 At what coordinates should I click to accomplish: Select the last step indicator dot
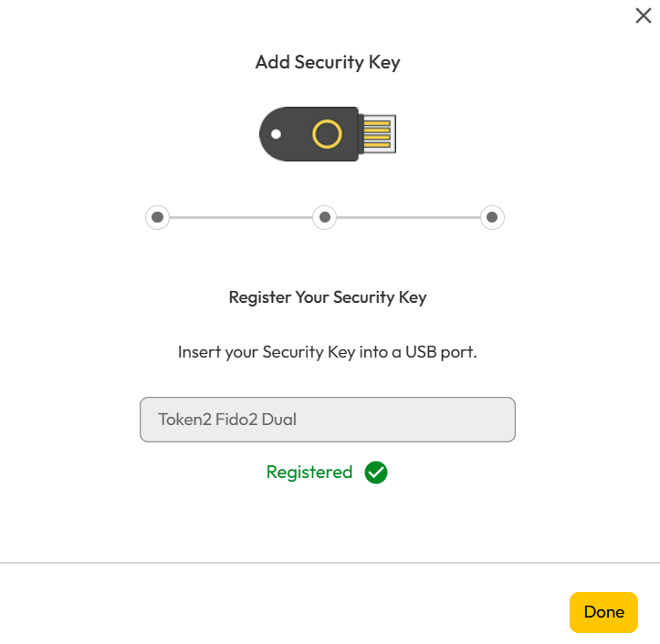pos(492,217)
